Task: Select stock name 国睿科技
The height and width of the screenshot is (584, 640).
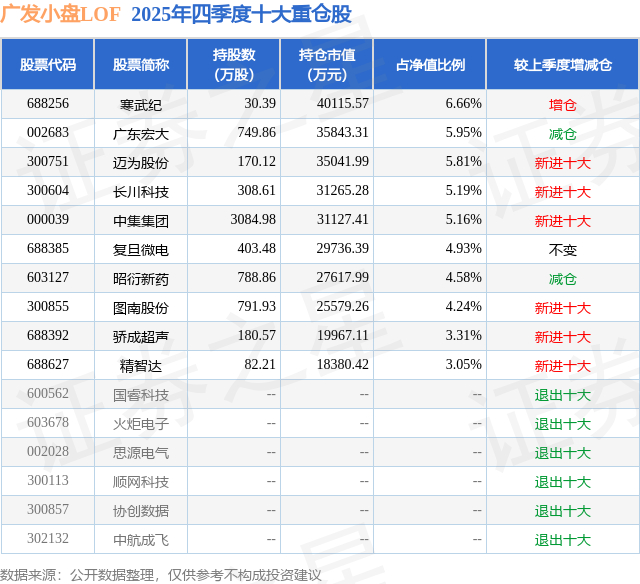Action: tap(141, 395)
